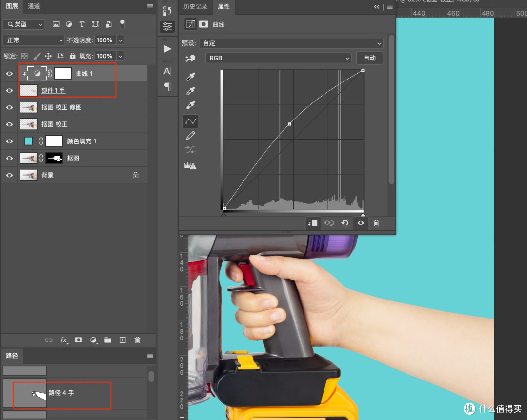Reset the curves adjustment to defaults
This screenshot has height=420, width=527.
click(345, 223)
